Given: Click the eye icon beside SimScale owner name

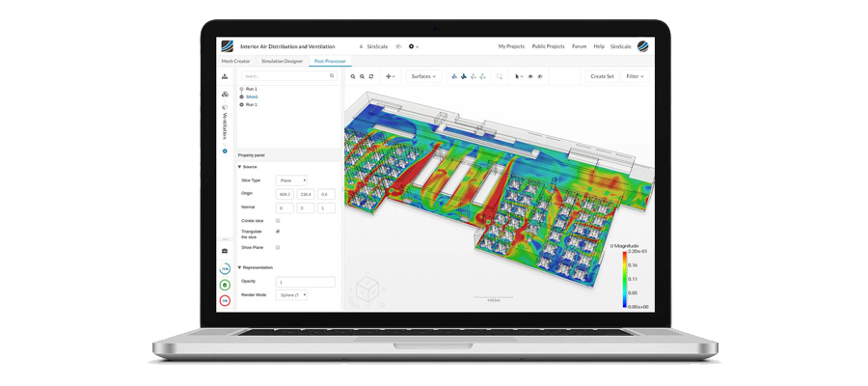Looking at the screenshot, I should click(x=398, y=46).
